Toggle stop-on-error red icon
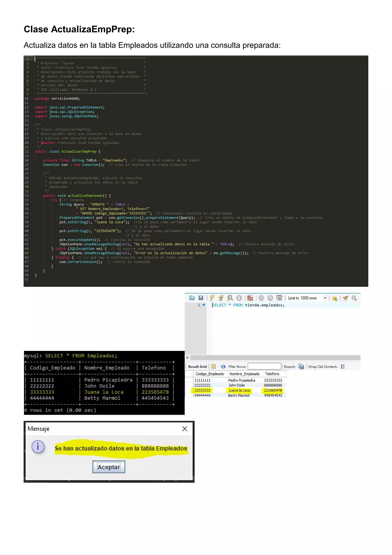The height and width of the screenshot is (555, 392). 250,298
